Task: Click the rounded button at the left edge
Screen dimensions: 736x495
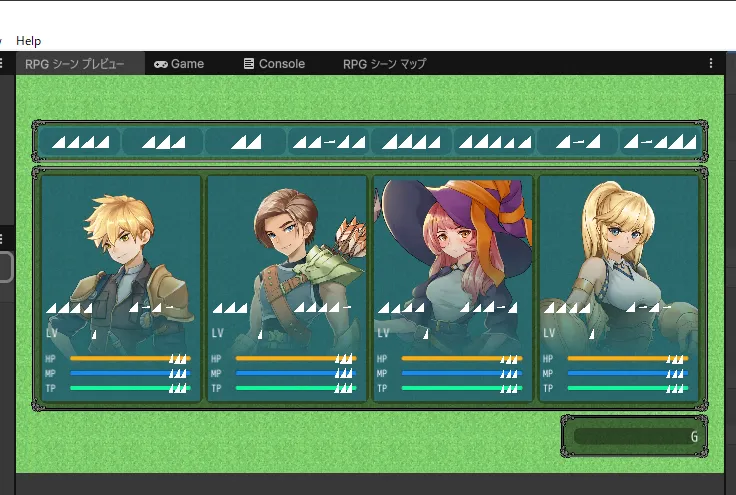Action: tap(5, 267)
